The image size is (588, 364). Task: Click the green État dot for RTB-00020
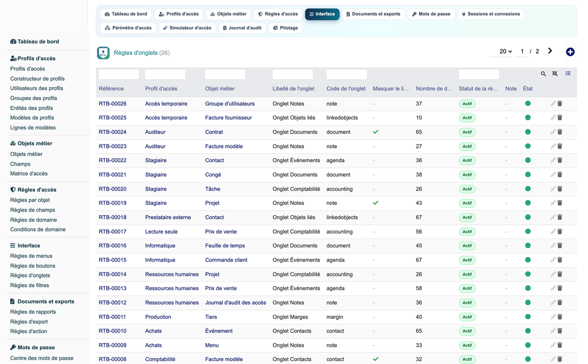(528, 189)
